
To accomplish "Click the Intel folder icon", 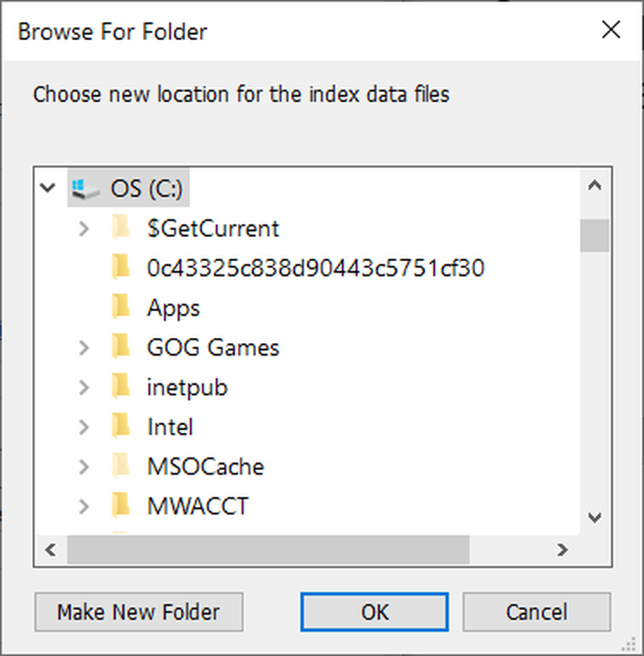I will point(121,427).
